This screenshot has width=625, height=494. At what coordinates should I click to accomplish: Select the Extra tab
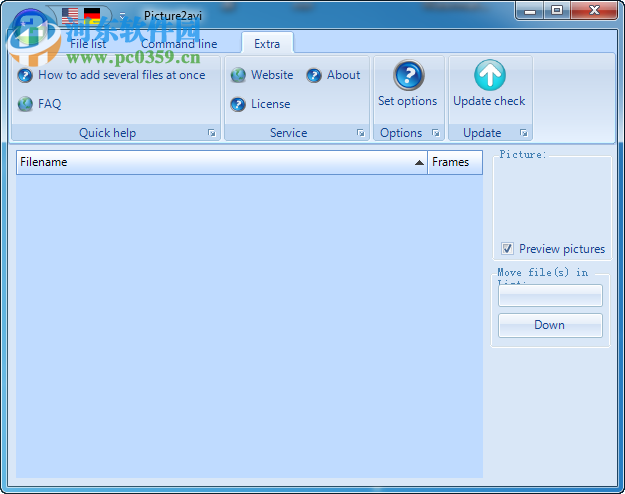click(x=267, y=43)
